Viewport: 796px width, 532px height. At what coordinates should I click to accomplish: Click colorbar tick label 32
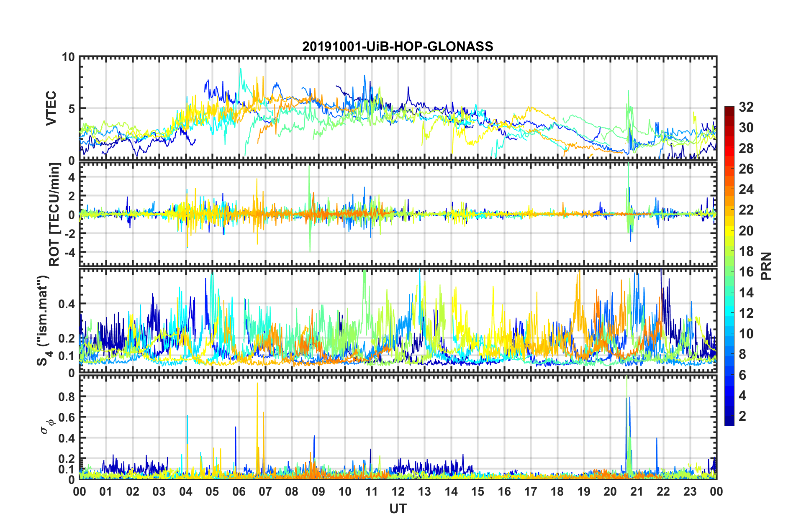pos(746,107)
